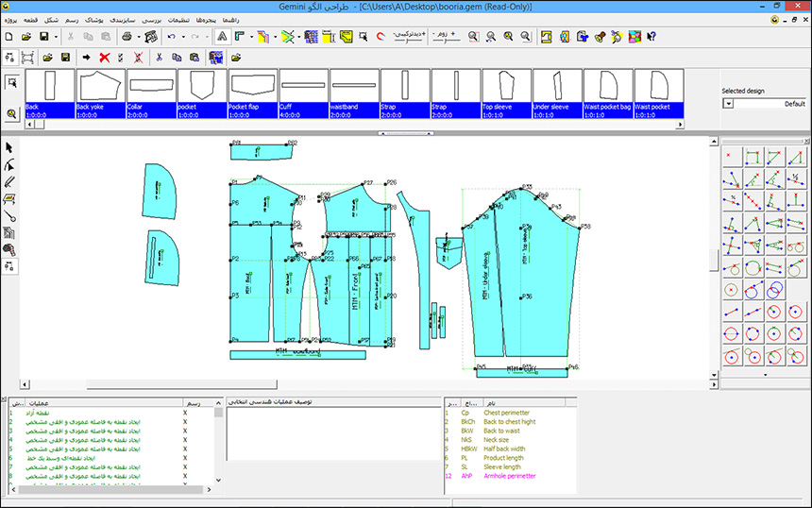Screen dimensions: 812x508
Task: Click the عملیات column header in operations list
Action: [40, 402]
